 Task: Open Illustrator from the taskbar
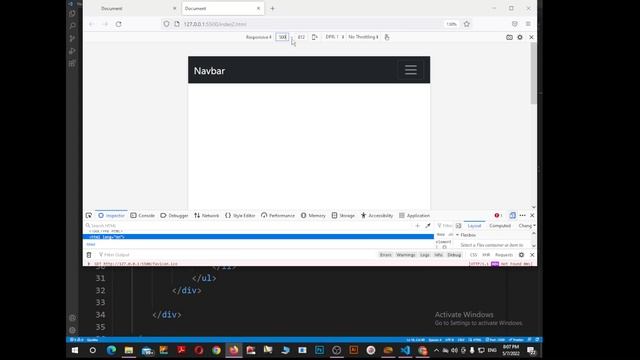pos(353,350)
